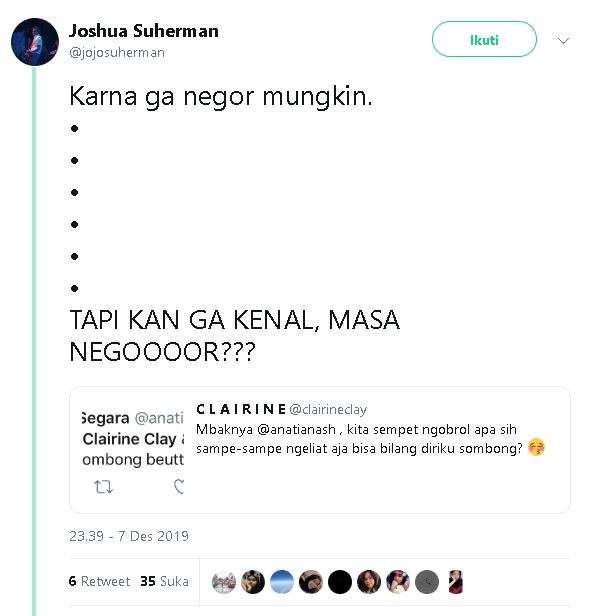Open the 23.39 - 7 Des 2019 timestamp

[129, 536]
